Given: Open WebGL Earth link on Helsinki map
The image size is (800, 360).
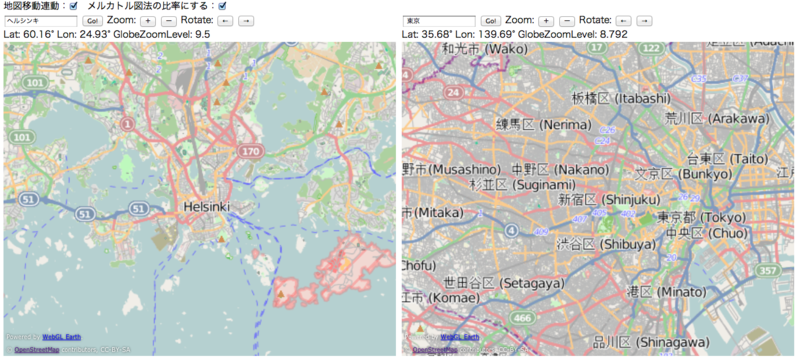Looking at the screenshot, I should pos(61,337).
